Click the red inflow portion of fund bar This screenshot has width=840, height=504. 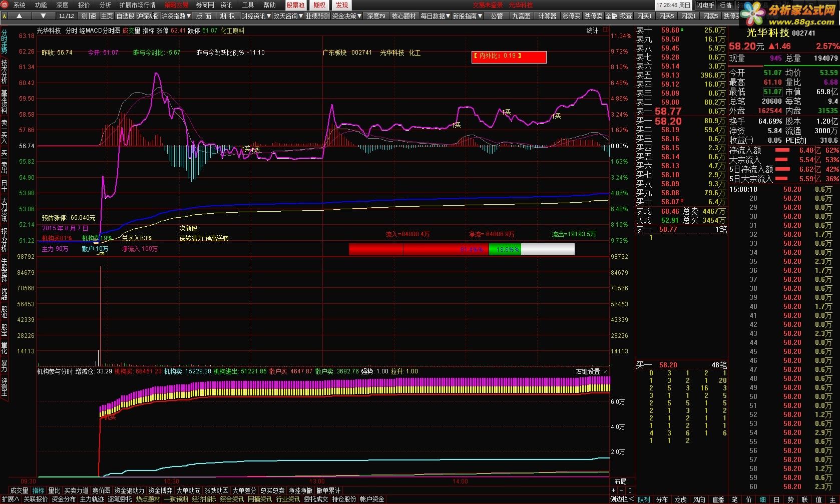[418, 249]
